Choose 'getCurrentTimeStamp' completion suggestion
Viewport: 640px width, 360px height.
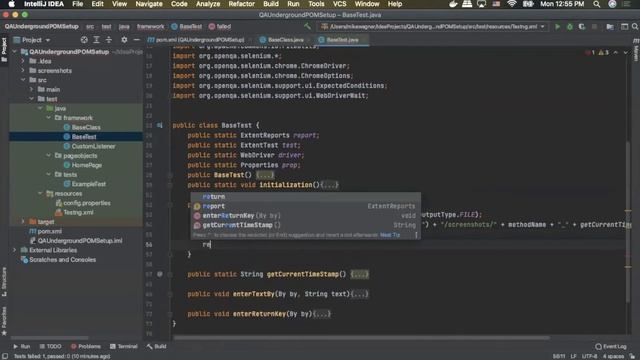(x=306, y=225)
